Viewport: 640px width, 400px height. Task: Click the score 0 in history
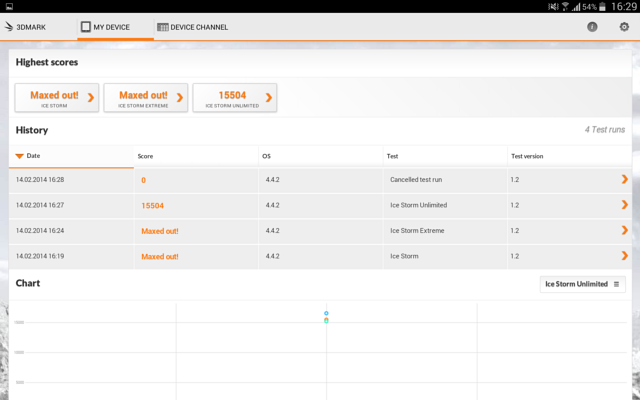pyautogui.click(x=143, y=180)
